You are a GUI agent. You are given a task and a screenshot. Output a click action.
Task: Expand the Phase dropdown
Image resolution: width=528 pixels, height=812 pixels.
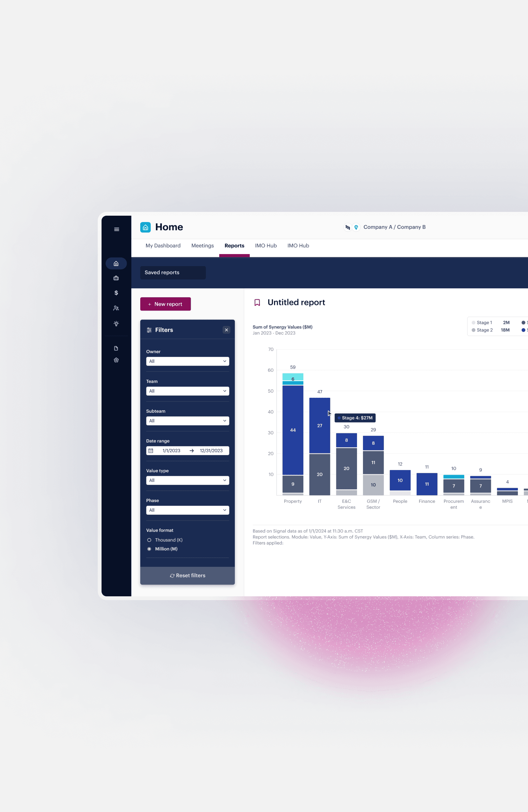pos(188,510)
